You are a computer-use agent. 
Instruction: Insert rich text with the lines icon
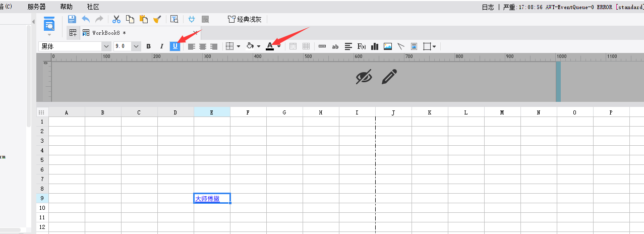[348, 46]
